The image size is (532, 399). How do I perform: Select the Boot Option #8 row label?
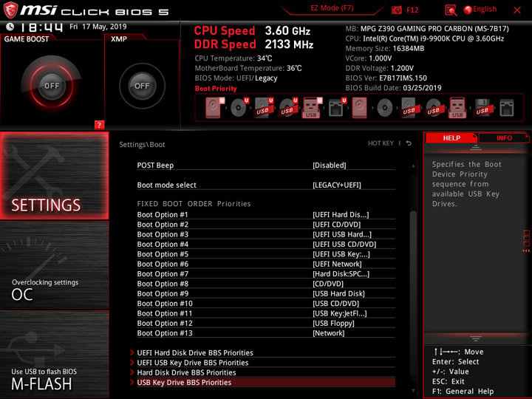pyautogui.click(x=163, y=284)
